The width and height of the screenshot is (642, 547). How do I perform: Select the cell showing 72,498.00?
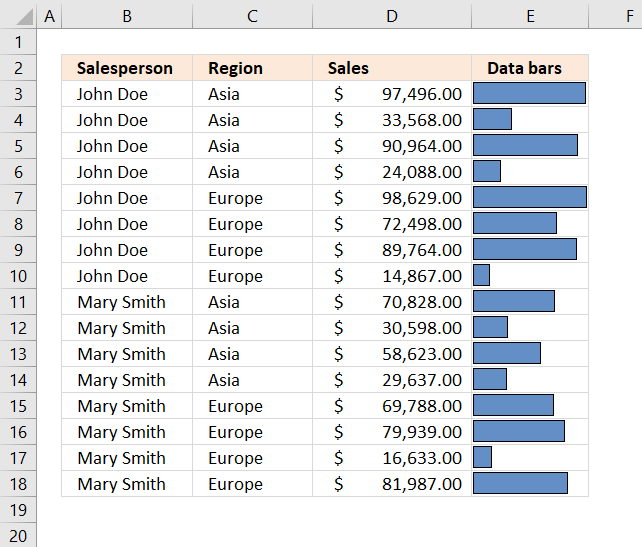[392, 224]
